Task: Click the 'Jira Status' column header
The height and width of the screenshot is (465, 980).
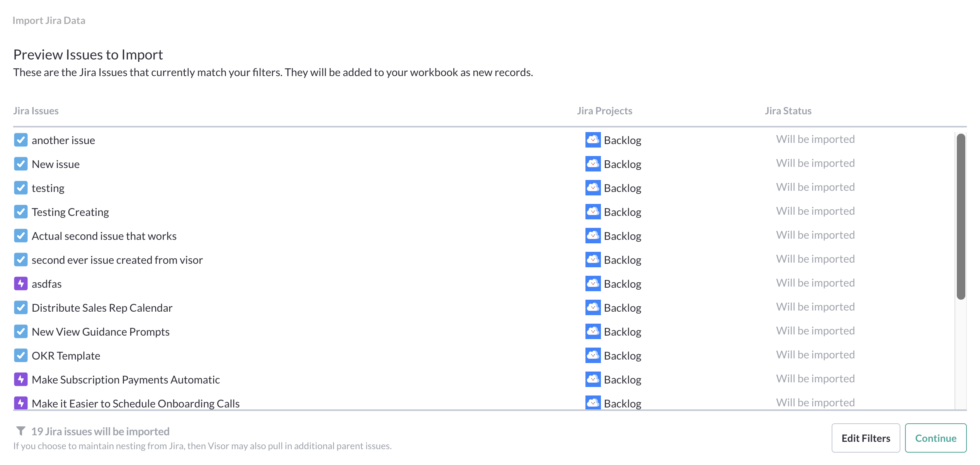Action: click(x=788, y=111)
